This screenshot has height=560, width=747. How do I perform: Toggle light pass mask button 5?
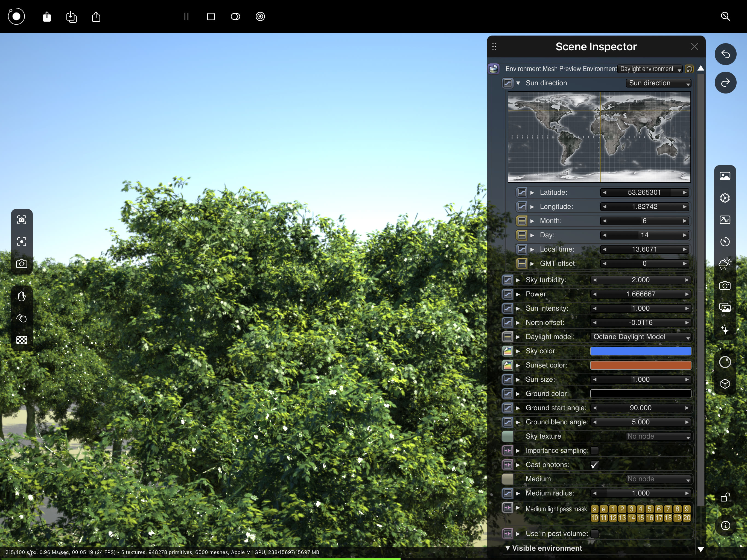649,509
